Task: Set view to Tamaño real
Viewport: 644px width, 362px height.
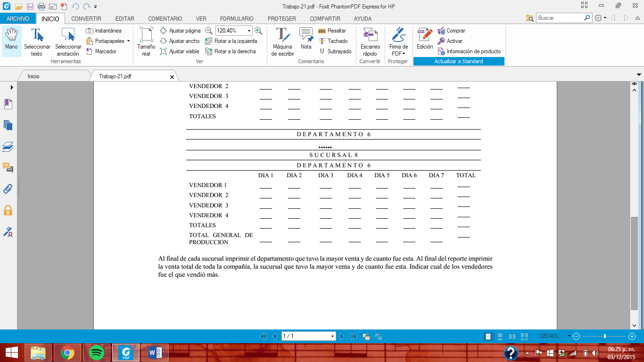Action: point(146,41)
